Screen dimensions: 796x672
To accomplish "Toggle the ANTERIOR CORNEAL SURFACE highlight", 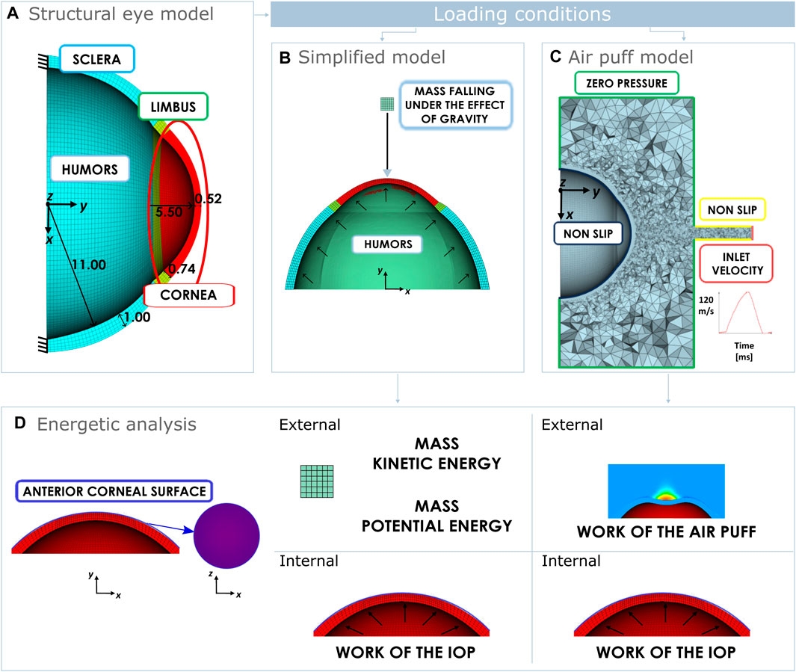I will [x=114, y=491].
